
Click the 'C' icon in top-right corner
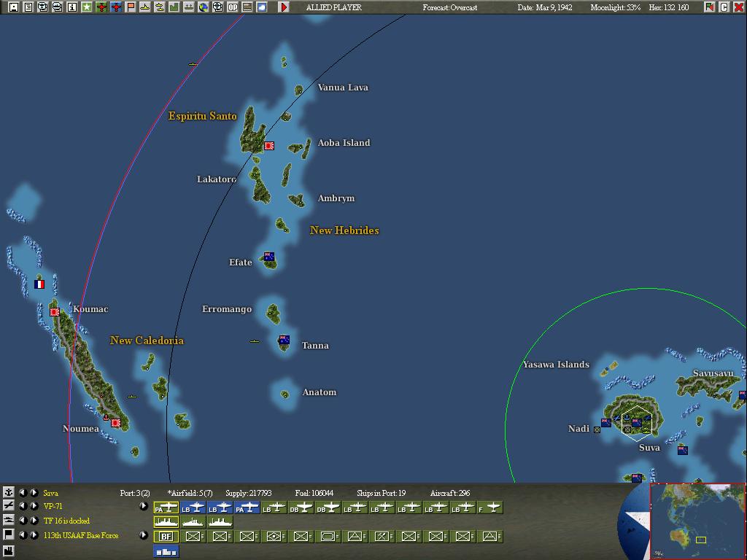click(x=724, y=7)
